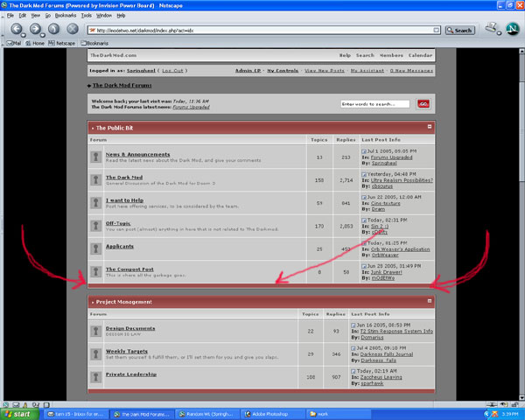The width and height of the screenshot is (525, 420).
Task: Open the Tools menu in menu bar
Action: 86,15
